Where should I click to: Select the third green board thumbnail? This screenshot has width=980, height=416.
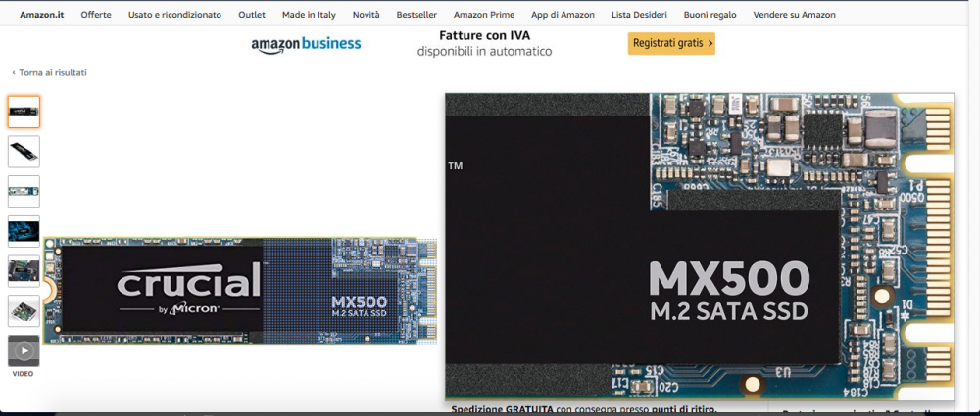(24, 191)
